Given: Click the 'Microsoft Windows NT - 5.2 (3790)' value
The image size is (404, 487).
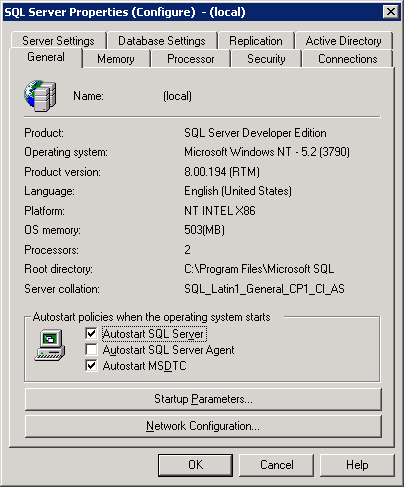Looking at the screenshot, I should [x=267, y=152].
